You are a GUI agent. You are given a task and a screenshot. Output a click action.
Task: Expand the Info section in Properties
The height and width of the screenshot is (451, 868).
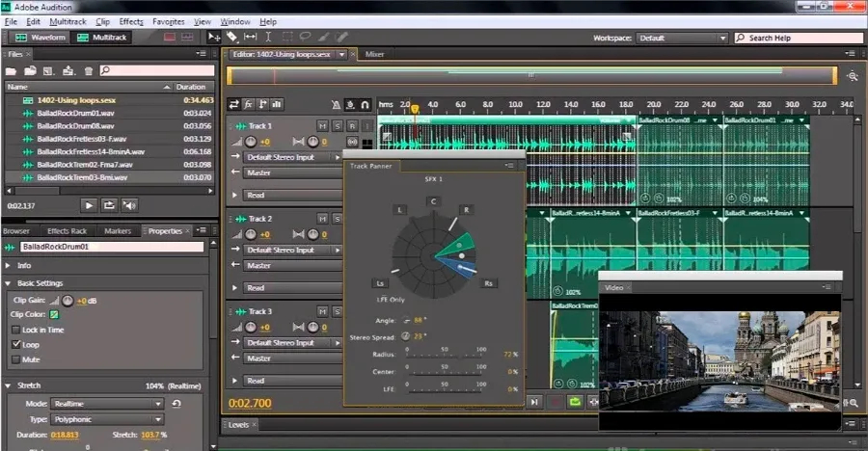(9, 266)
